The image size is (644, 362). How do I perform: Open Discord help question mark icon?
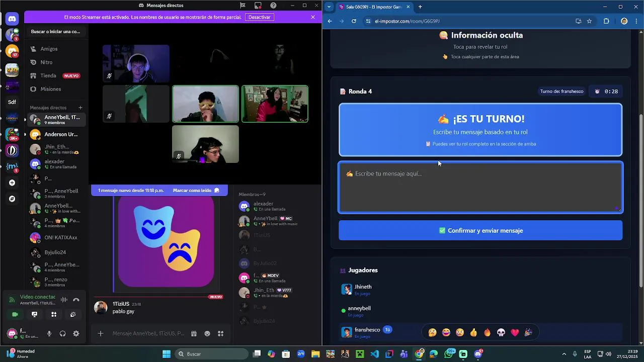coord(273,6)
